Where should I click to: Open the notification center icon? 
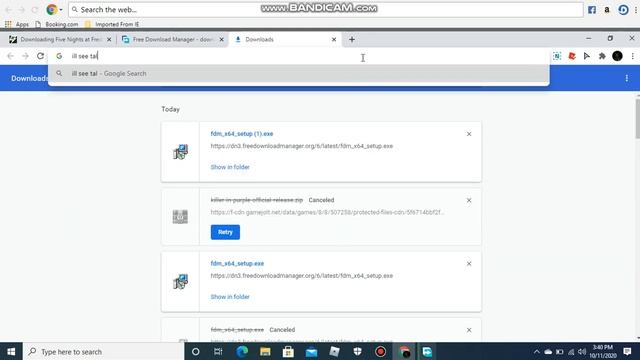point(627,351)
